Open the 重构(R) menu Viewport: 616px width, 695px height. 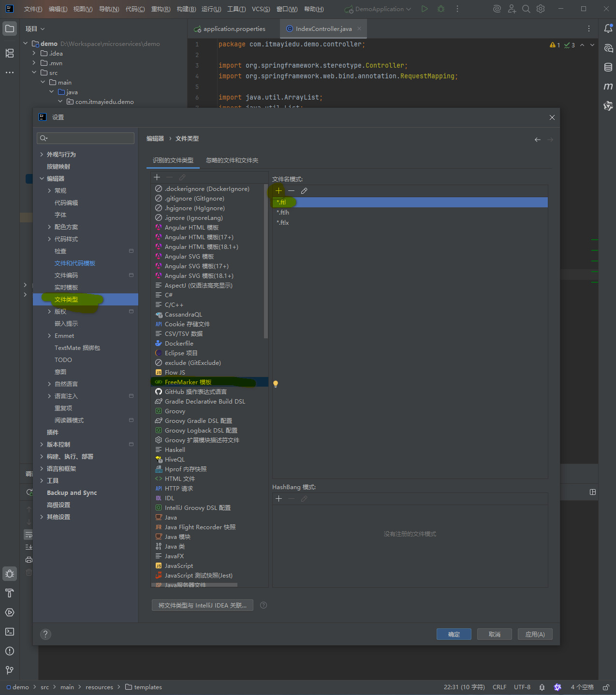pyautogui.click(x=161, y=9)
